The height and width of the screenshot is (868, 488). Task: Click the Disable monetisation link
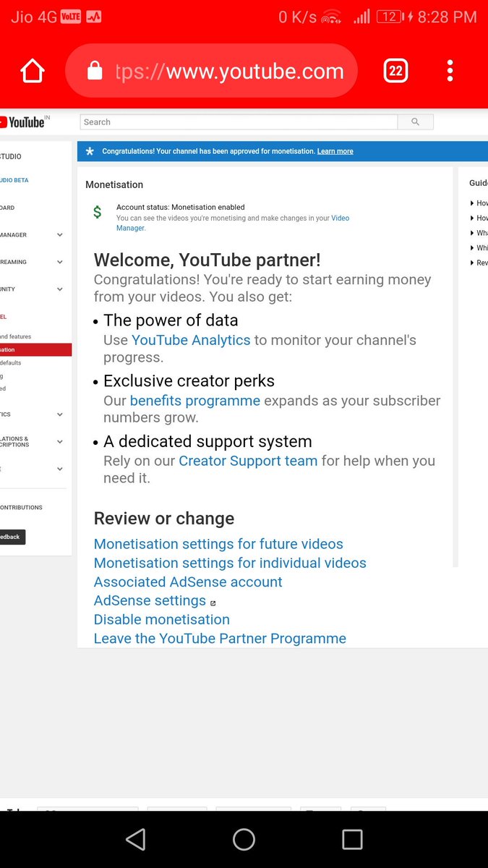[x=162, y=619]
